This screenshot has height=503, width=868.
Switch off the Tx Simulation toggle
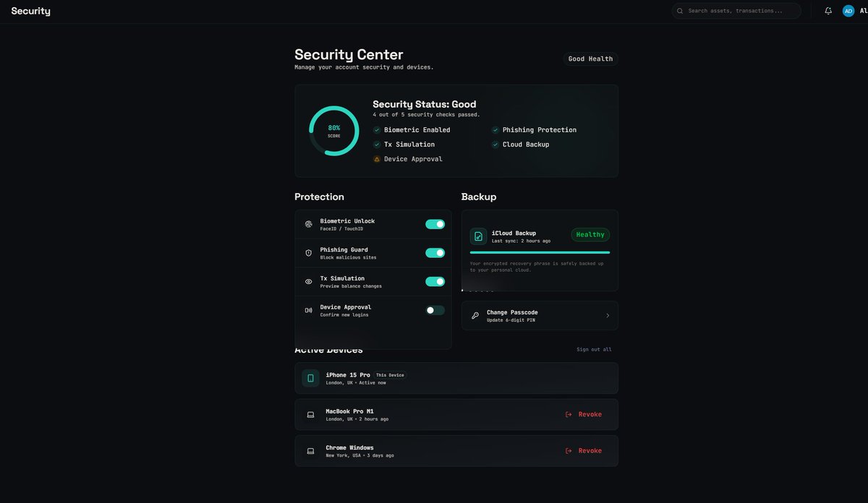[x=435, y=282]
